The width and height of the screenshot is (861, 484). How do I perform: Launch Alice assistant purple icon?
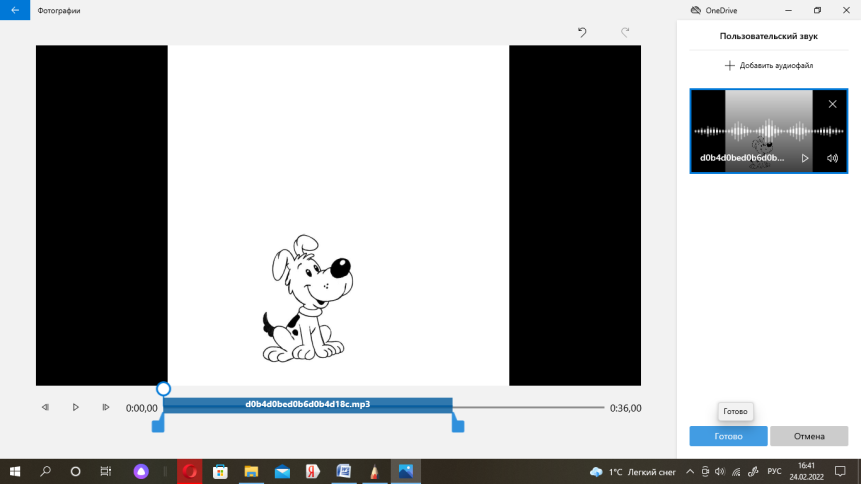(141, 471)
